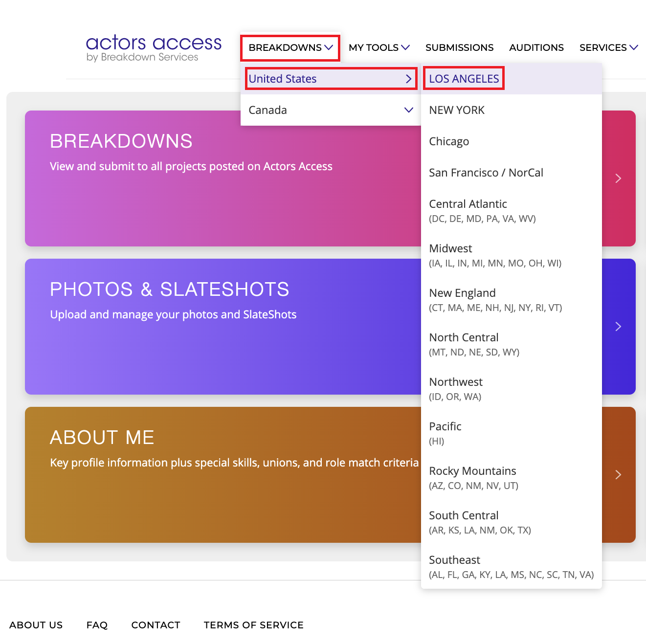
Task: Open the MY TOOLS menu
Action: click(x=379, y=47)
